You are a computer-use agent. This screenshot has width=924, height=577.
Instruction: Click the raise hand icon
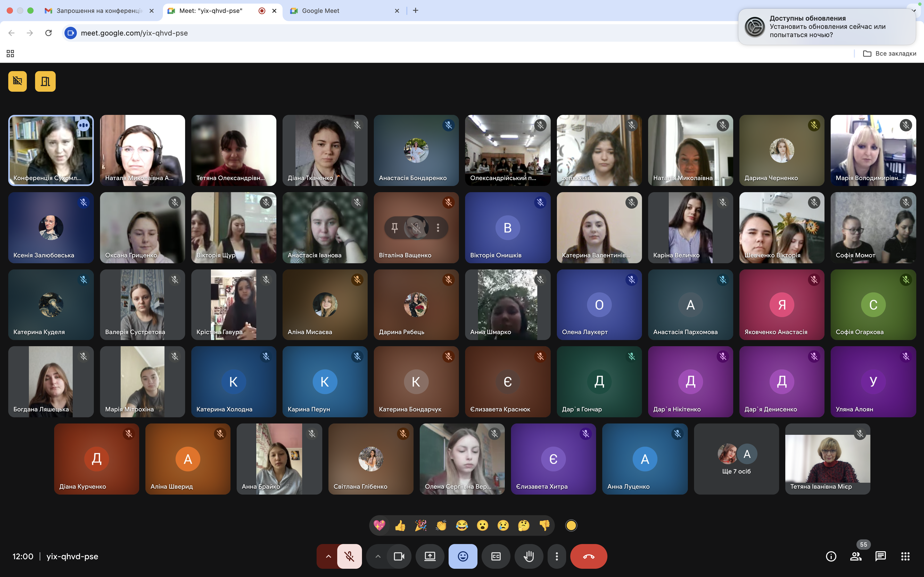529,556
